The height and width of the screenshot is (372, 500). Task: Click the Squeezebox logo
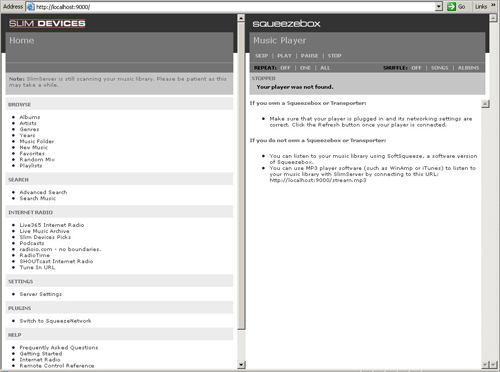pyautogui.click(x=286, y=24)
